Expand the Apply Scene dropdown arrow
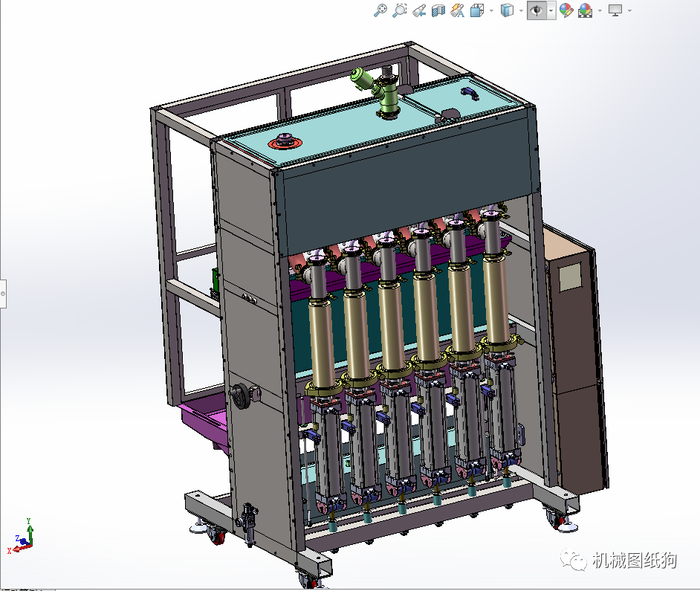Viewport: 700px width, 591px height. click(x=600, y=10)
